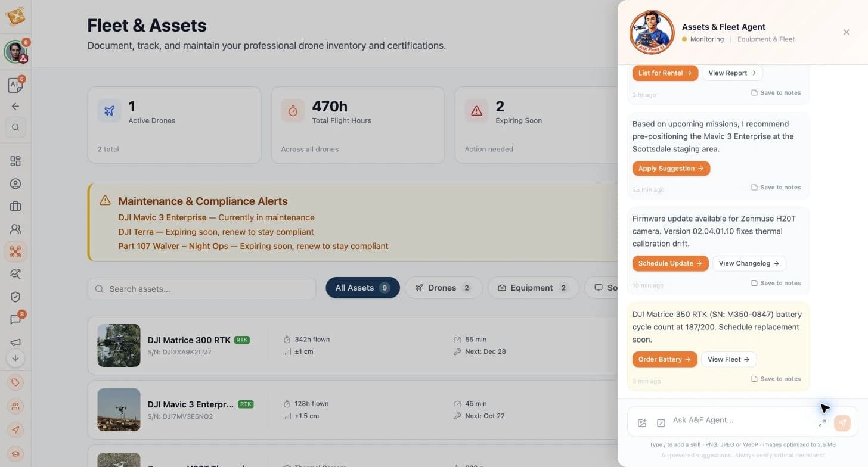868x467 pixels.
Task: Click the Search assets input field
Action: tap(201, 289)
